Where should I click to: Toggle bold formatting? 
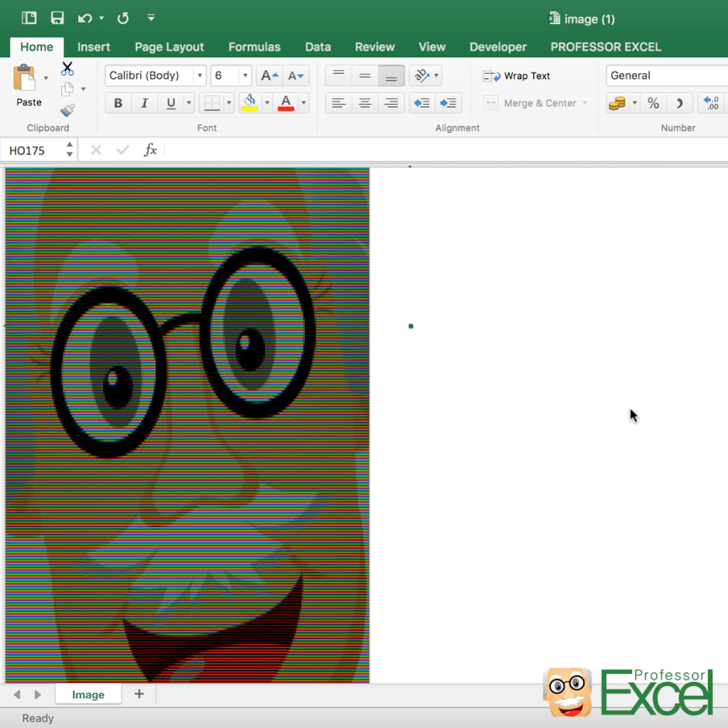point(118,102)
